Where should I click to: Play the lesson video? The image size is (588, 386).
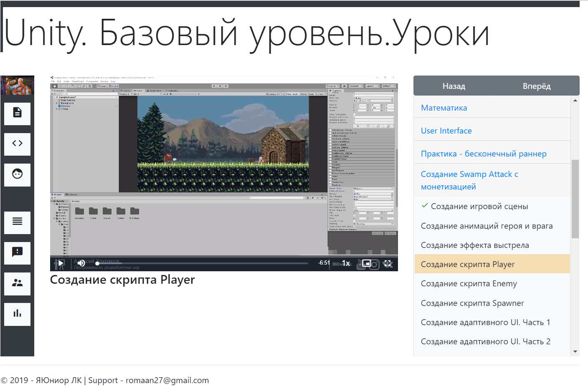click(x=61, y=263)
